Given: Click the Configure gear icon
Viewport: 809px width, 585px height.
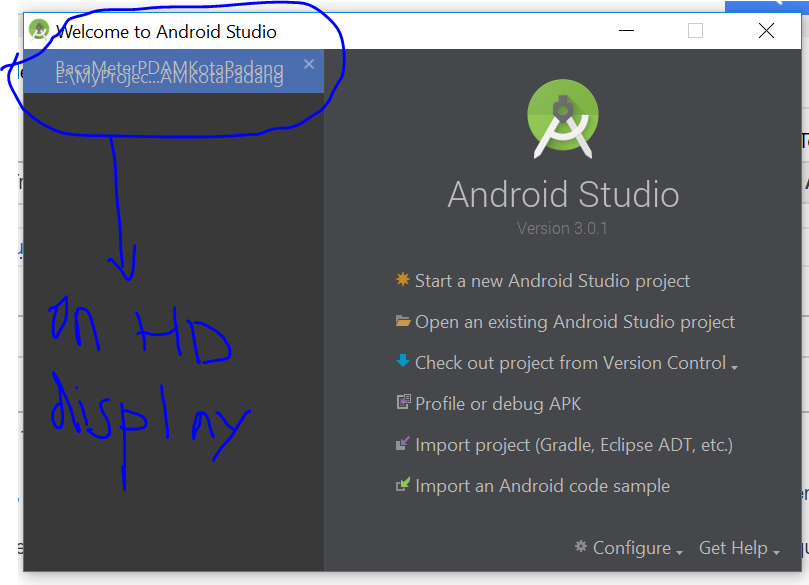Looking at the screenshot, I should pos(581,547).
